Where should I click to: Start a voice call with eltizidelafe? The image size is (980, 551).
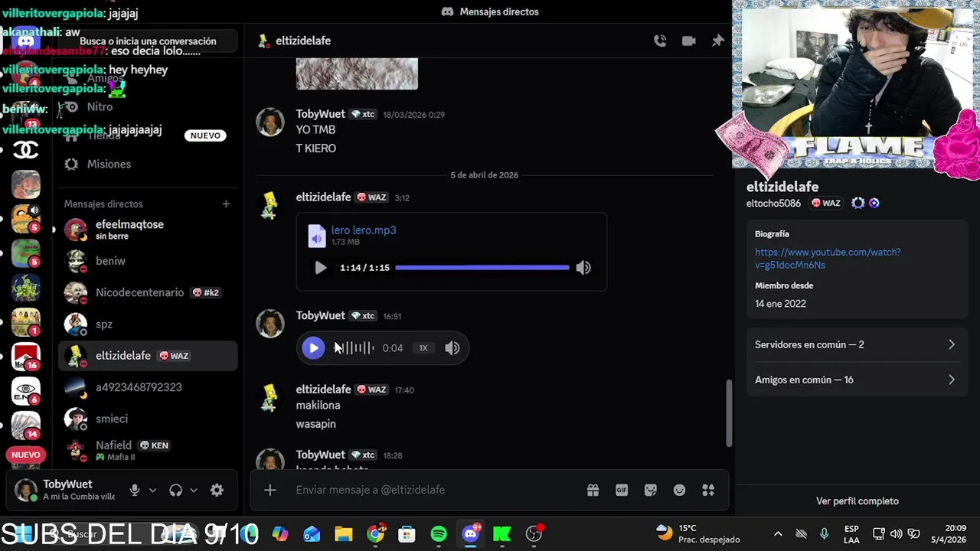(660, 41)
